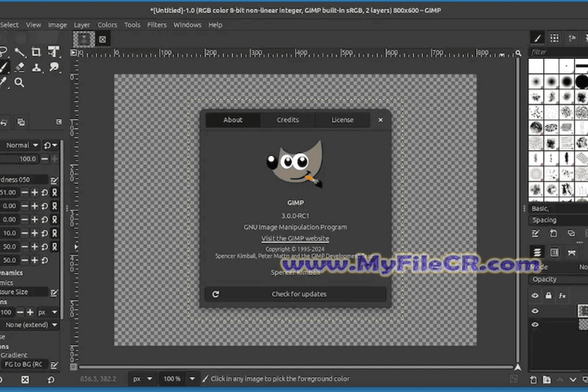Viewport: 588px width, 392px height.
Task: Open the Brushes tab in right dock
Action: tap(537, 38)
